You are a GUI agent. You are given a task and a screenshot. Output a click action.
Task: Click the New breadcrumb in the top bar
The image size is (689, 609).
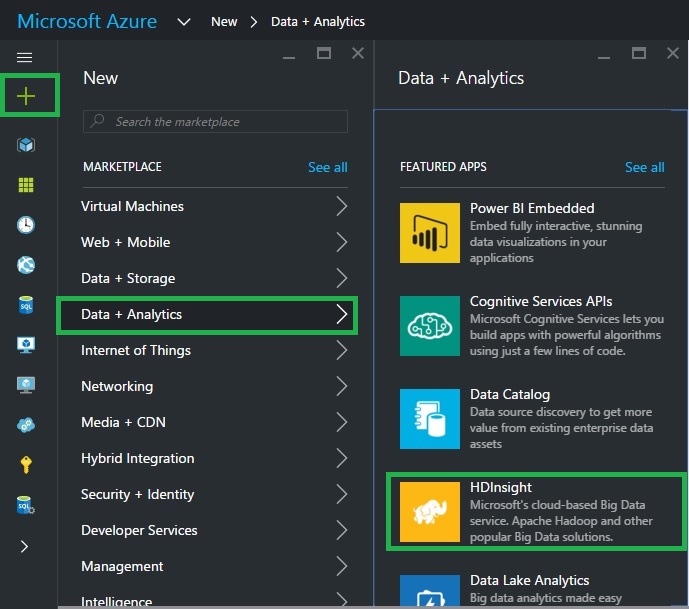pyautogui.click(x=224, y=21)
